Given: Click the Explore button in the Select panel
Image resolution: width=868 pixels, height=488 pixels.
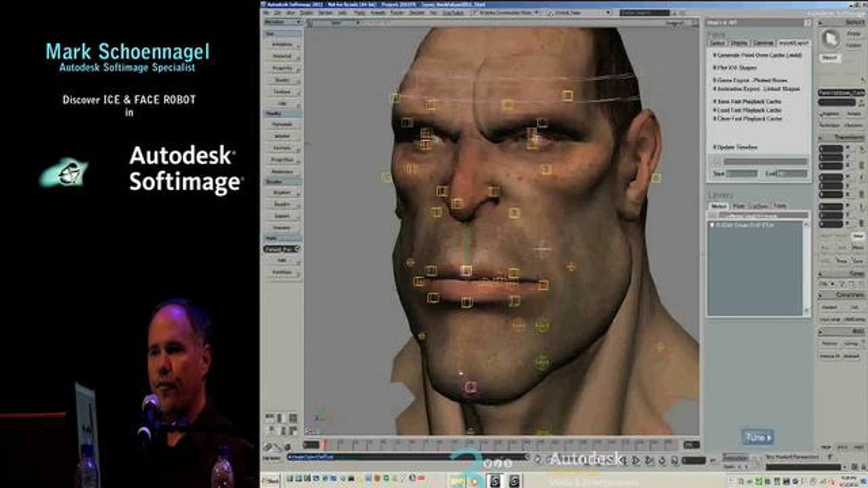Looking at the screenshot, I should coord(830,114).
